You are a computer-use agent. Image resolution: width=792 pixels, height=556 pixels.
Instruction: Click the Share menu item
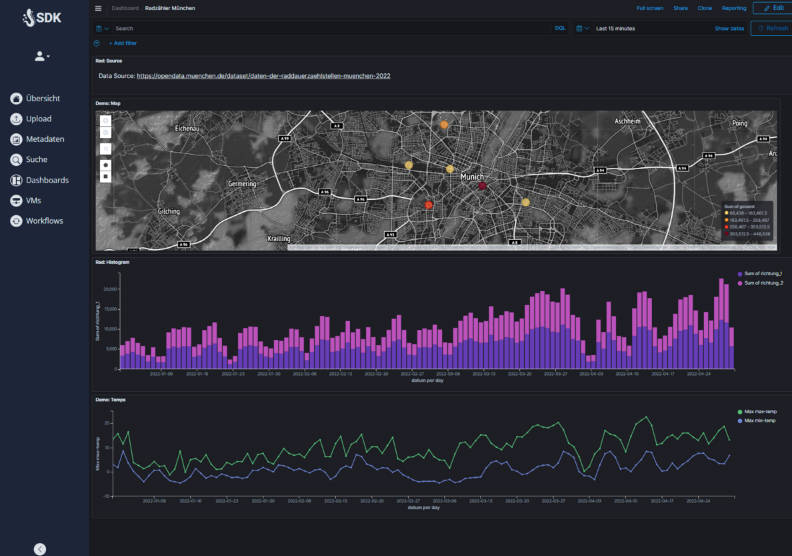680,8
